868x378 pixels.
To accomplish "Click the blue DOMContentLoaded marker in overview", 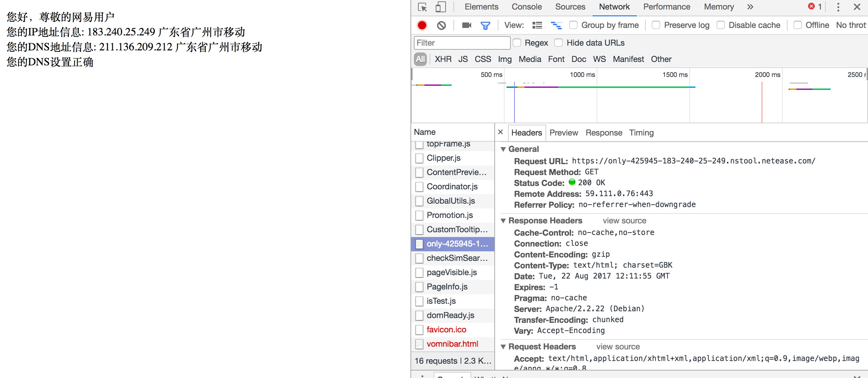I will (514, 102).
